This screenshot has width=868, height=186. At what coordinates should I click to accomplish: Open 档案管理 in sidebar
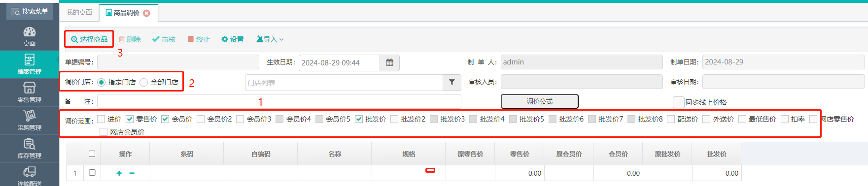point(30,64)
